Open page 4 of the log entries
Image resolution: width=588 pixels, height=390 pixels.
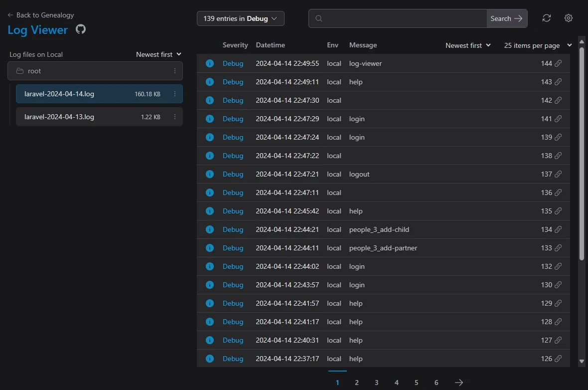coord(396,382)
